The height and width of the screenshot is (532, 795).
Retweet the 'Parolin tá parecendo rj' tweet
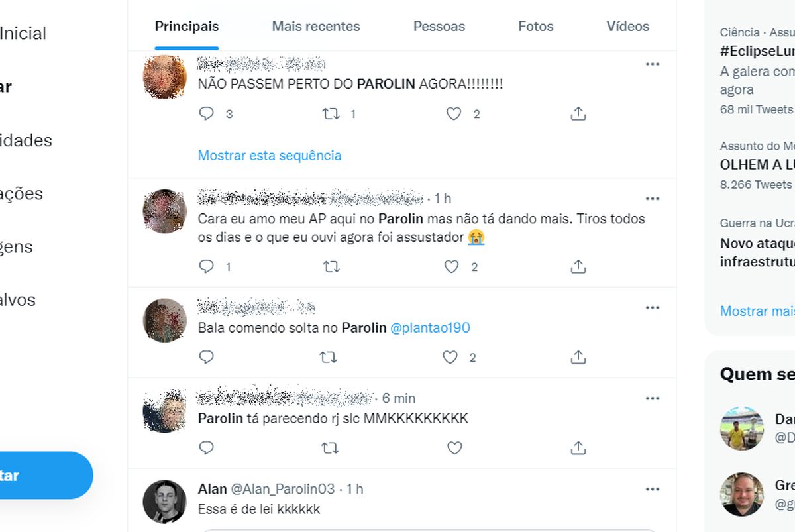coord(329,448)
